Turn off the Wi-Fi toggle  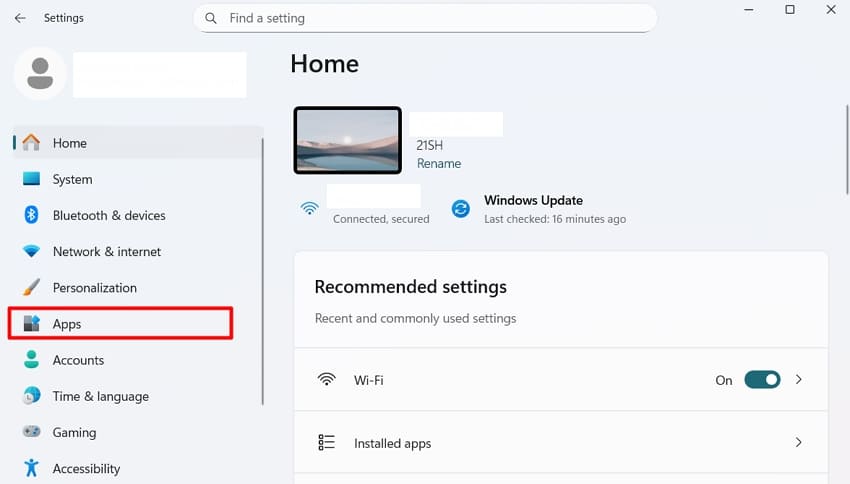tap(762, 379)
